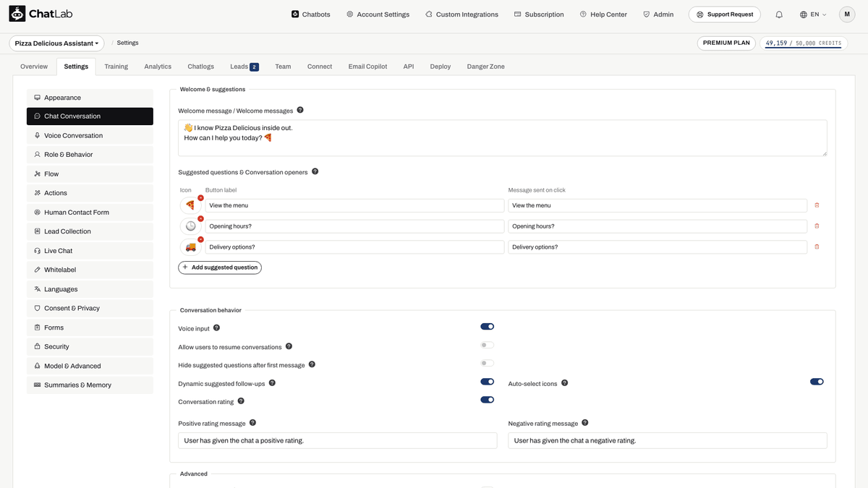Click the M user avatar
This screenshot has height=488, width=868.
tap(847, 14)
